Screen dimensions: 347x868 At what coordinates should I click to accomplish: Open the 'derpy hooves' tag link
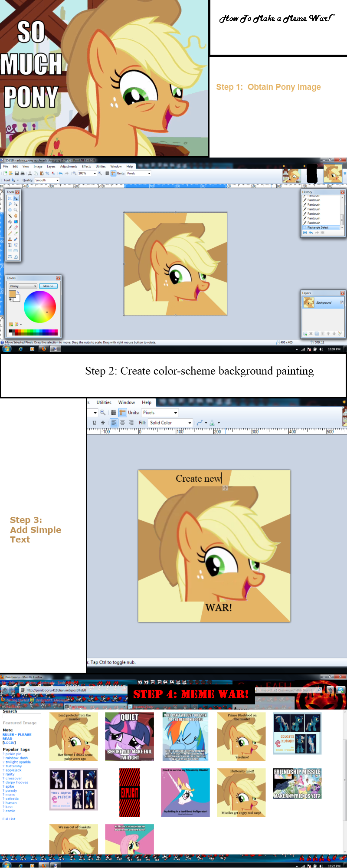click(x=17, y=782)
